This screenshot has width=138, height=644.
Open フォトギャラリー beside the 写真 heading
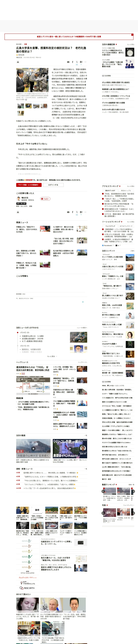pos(129,505)
